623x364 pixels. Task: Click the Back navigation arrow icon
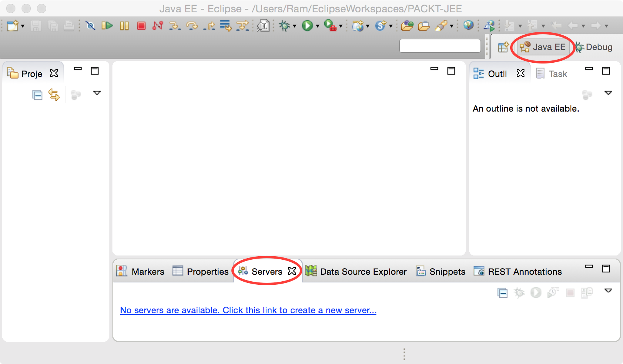[573, 26]
